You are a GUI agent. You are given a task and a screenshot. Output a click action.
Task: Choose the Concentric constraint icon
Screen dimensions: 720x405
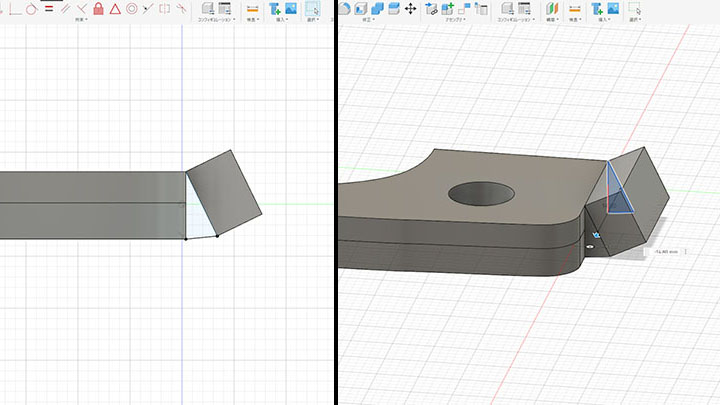coord(131,8)
